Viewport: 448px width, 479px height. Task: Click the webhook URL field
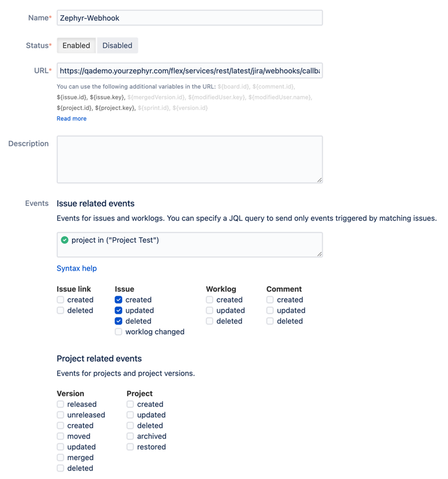pos(189,71)
